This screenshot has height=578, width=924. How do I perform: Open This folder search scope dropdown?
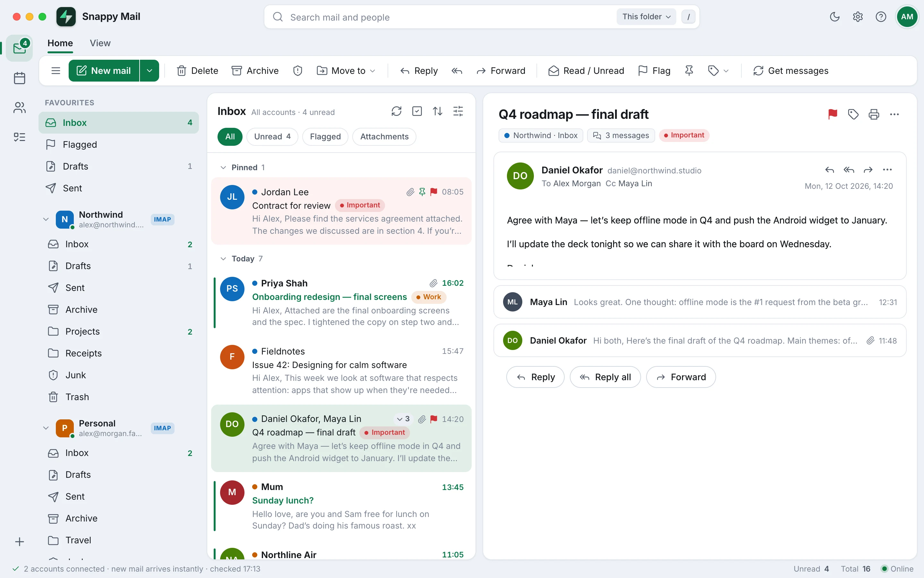coord(646,17)
